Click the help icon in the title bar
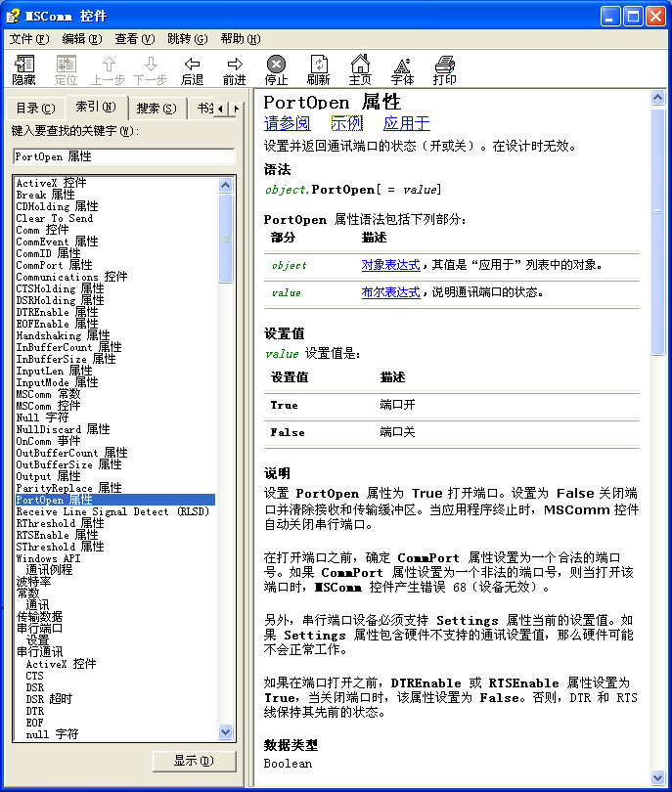Screen dimensions: 672x792 [x=13, y=17]
